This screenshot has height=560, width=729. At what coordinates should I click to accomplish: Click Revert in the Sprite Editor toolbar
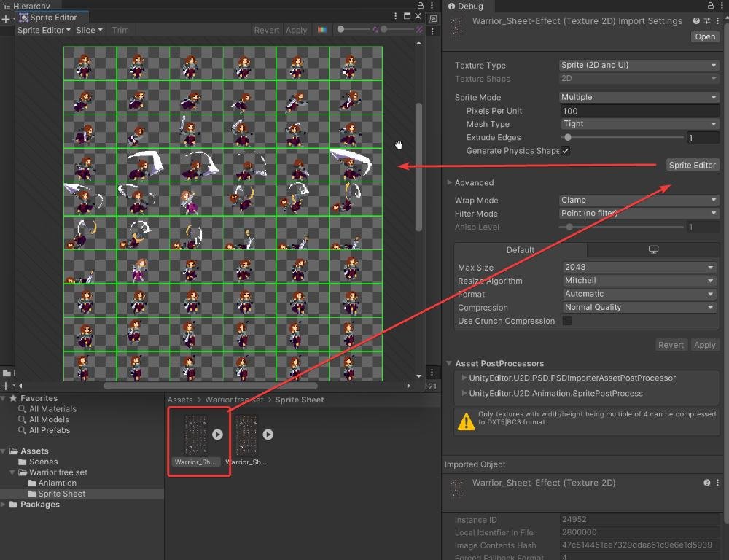click(266, 30)
